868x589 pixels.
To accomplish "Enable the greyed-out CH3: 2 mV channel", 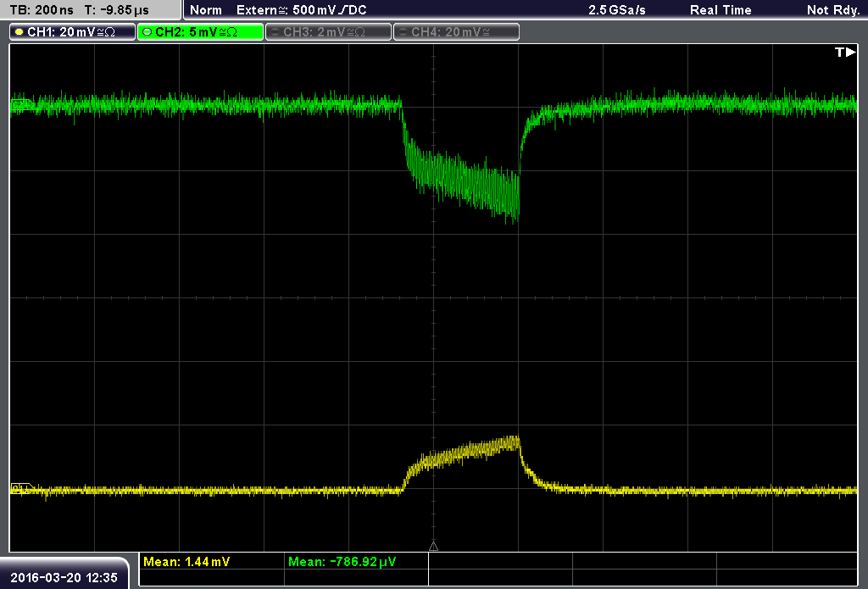I will point(328,32).
